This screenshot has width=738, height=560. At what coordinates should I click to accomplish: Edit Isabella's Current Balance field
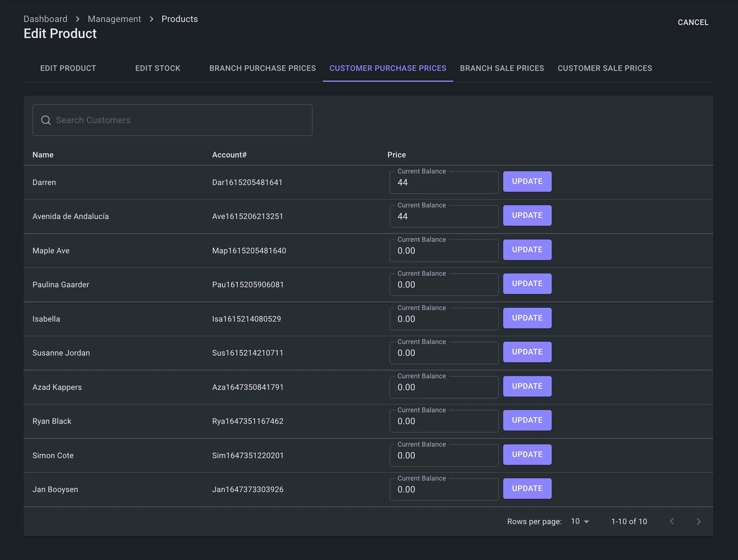click(x=443, y=319)
